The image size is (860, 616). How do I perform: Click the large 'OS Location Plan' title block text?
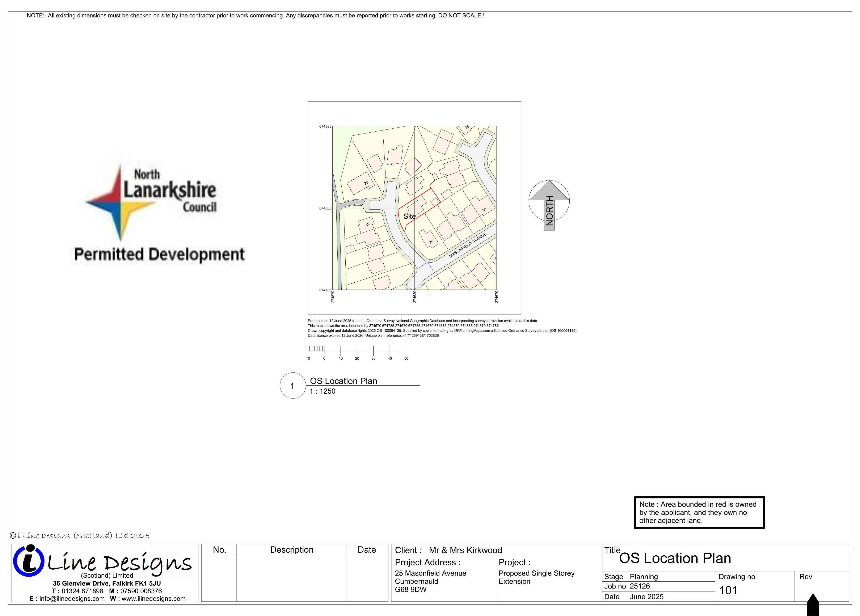tap(675, 559)
